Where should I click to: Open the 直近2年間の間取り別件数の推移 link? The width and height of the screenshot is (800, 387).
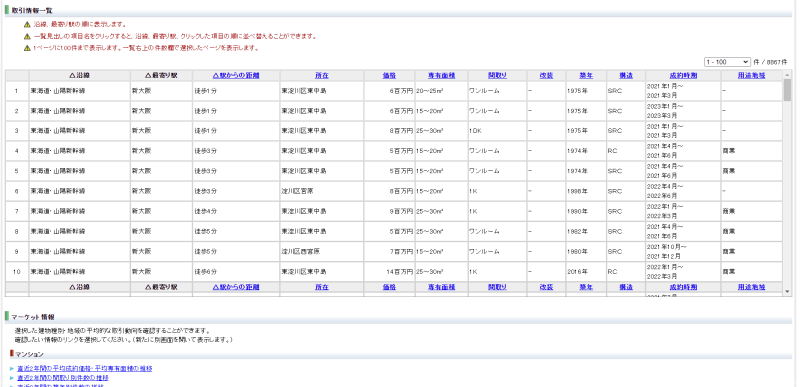pyautogui.click(x=63, y=378)
